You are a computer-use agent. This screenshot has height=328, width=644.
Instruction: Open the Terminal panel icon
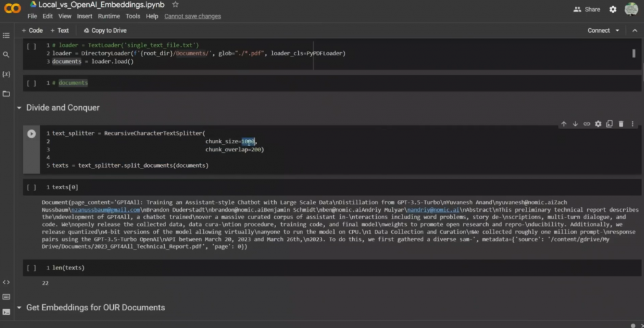click(x=6, y=312)
